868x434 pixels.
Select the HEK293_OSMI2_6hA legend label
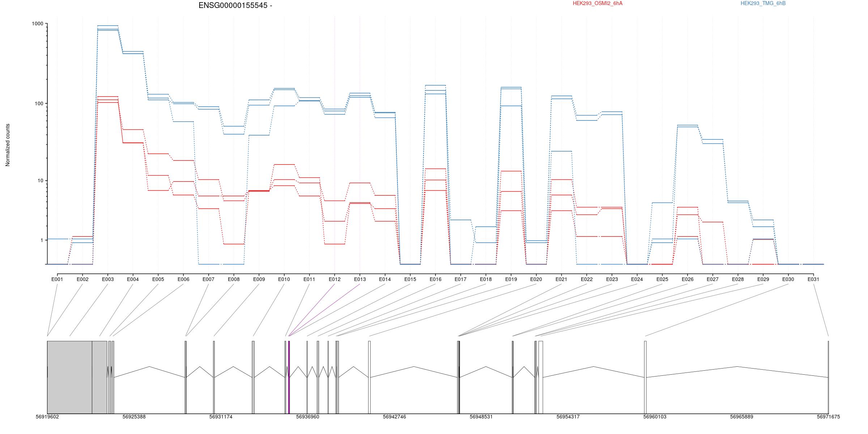597,3
